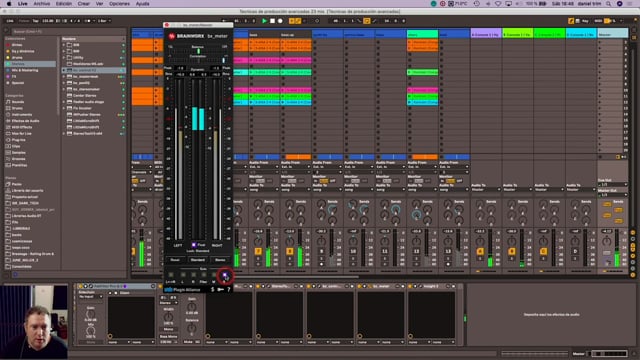Click the Tap tempo button
The image size is (640, 360).
tap(36, 21)
